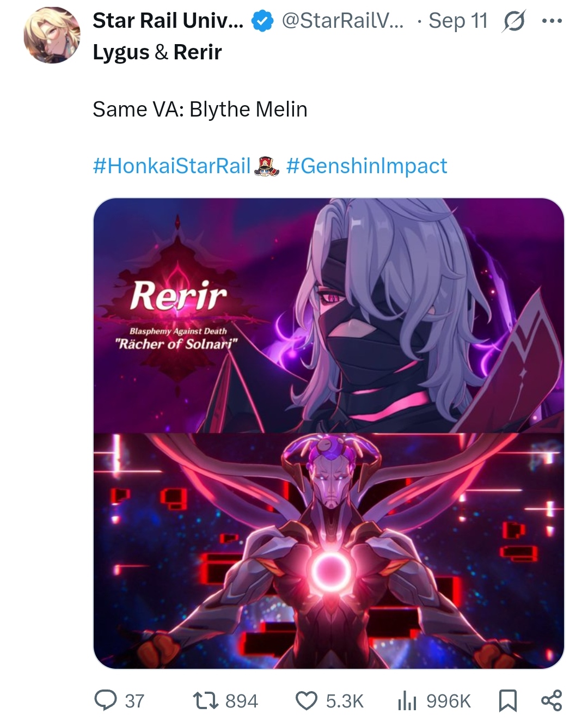Click the retweet arrows icon
The image size is (588, 720).
(206, 700)
